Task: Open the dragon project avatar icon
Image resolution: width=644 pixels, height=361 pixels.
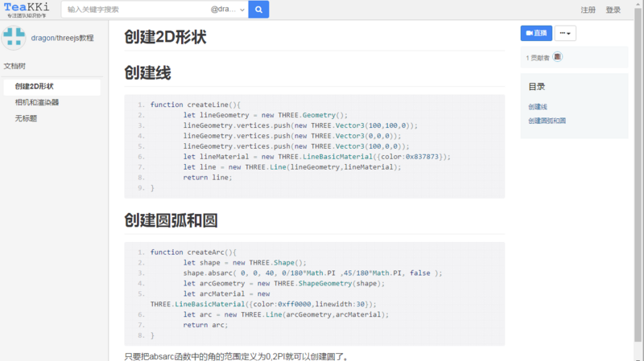Action: (x=14, y=38)
